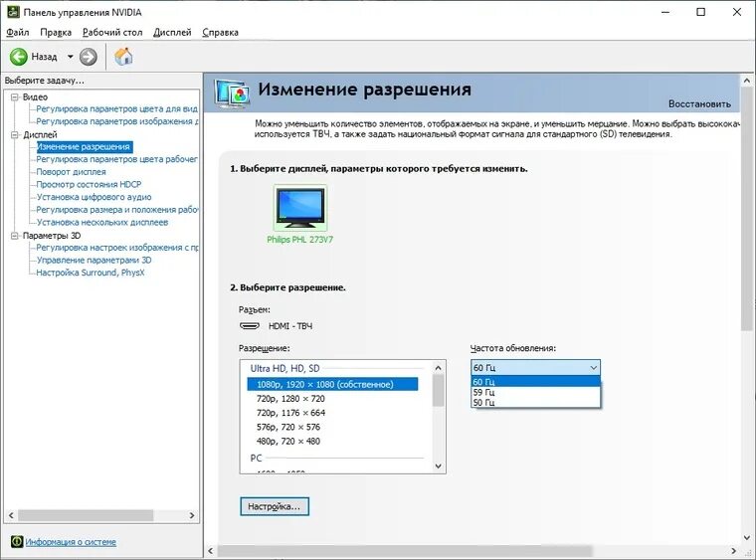Click main panel scroll down arrow
This screenshot has height=560, width=756.
click(x=747, y=538)
